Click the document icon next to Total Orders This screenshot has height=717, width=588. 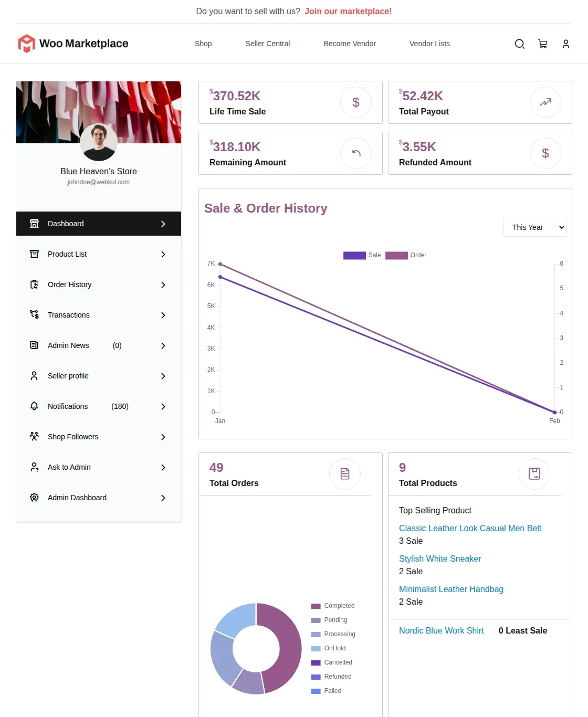[345, 473]
